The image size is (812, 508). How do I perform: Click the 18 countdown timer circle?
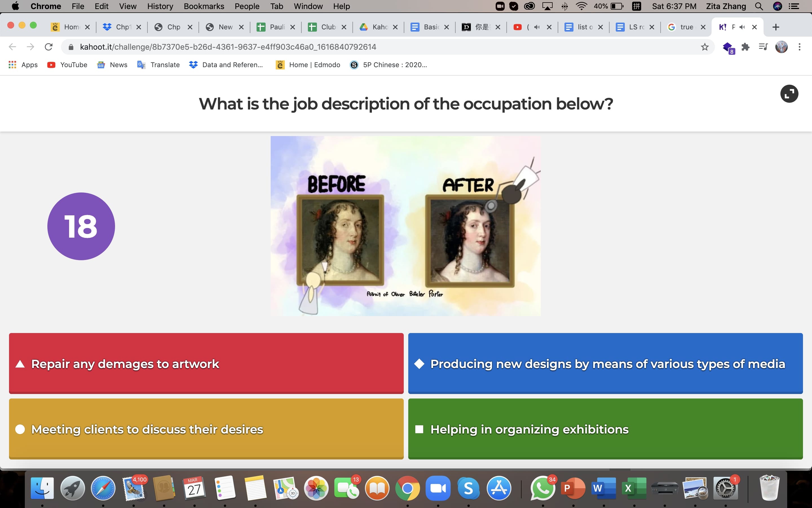click(x=81, y=226)
